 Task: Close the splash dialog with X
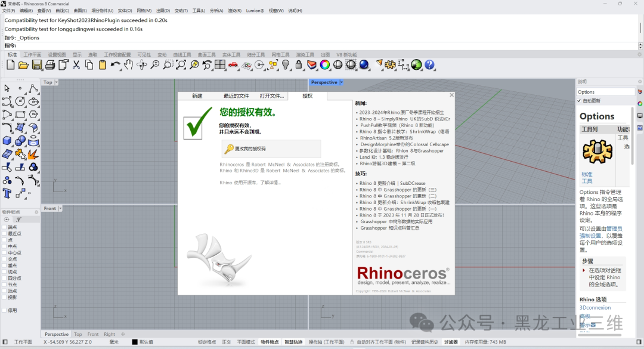[x=451, y=95]
